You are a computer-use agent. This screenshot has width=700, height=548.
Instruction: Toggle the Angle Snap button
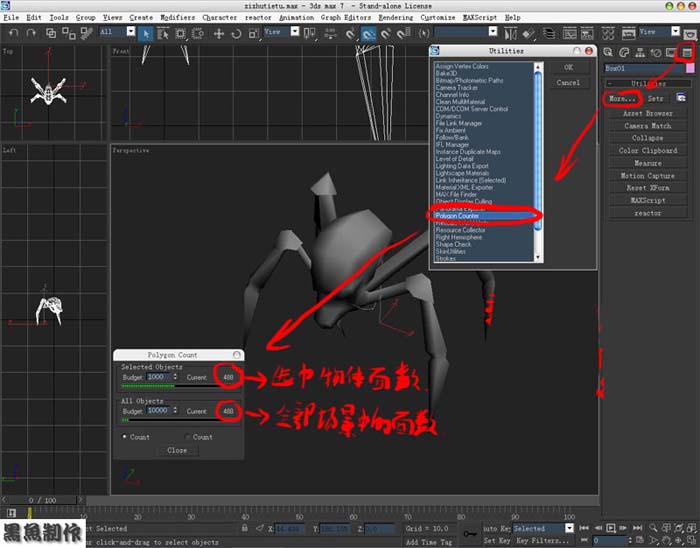point(368,33)
